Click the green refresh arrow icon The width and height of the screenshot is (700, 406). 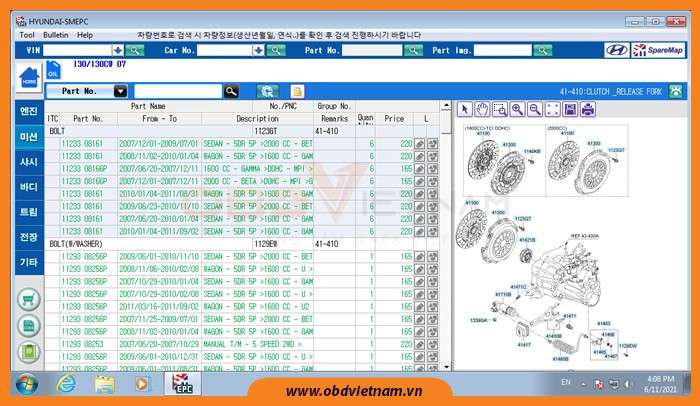pyautogui.click(x=267, y=91)
